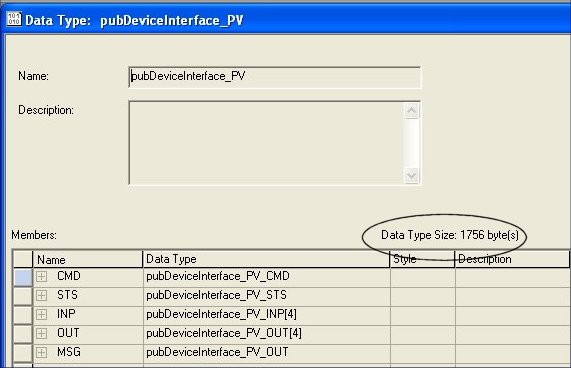The height and width of the screenshot is (368, 571).
Task: Click the MSG row's pubDeviceInterface_PV_OUT data type cell
Action: point(266,352)
